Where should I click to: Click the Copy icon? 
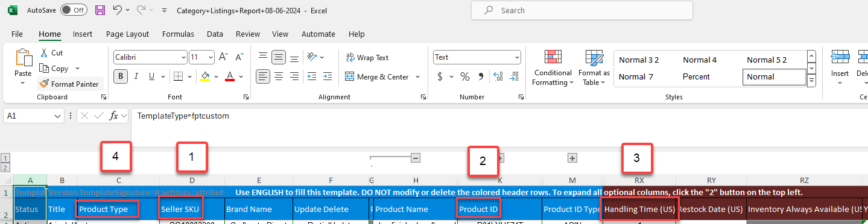(44, 69)
